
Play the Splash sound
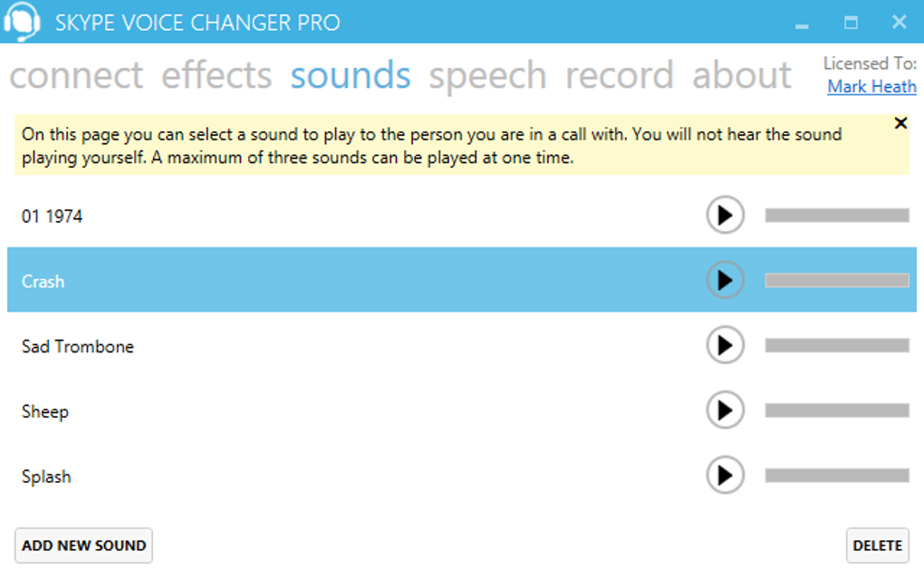pos(725,475)
